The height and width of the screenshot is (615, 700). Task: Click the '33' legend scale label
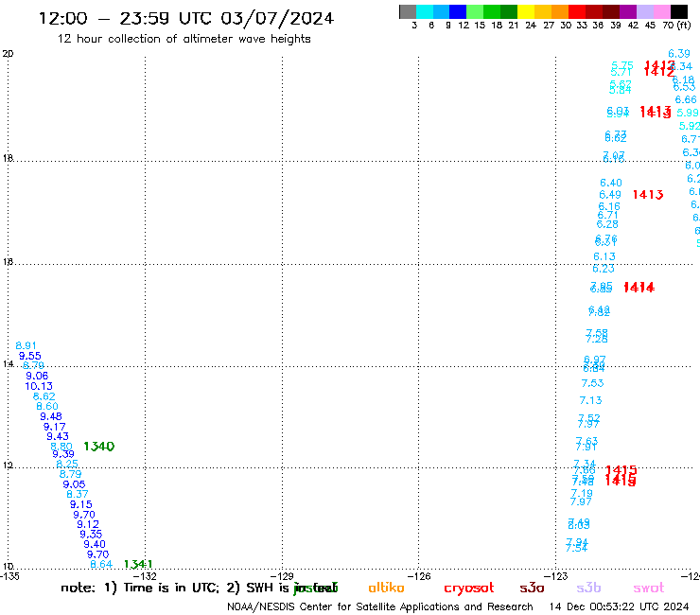point(581,25)
